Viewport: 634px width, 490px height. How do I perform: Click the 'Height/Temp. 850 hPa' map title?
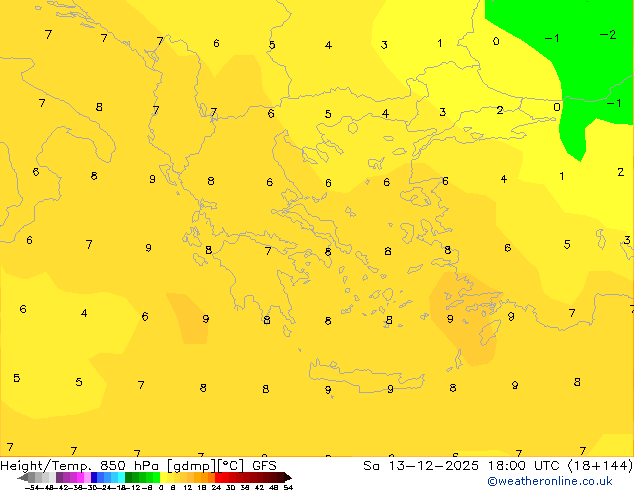pyautogui.click(x=80, y=465)
